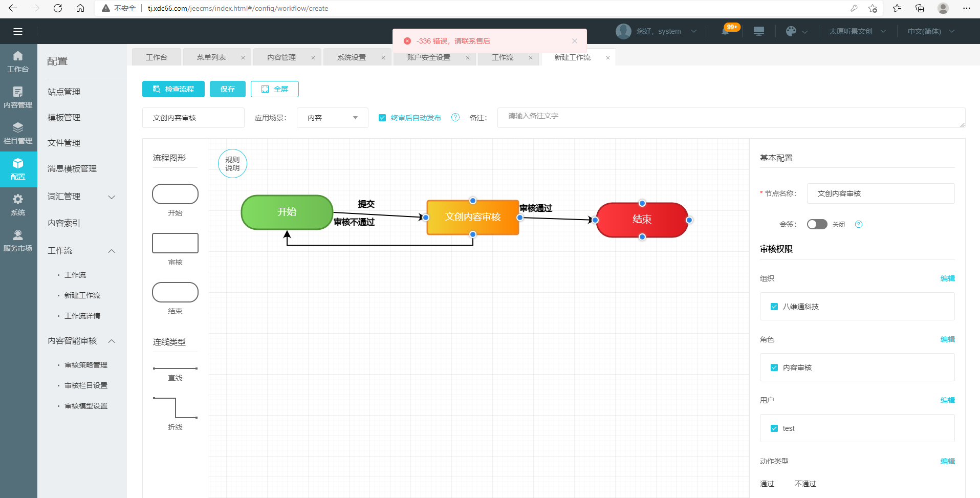Select the 审核 rectangle shape in palette

click(x=175, y=243)
